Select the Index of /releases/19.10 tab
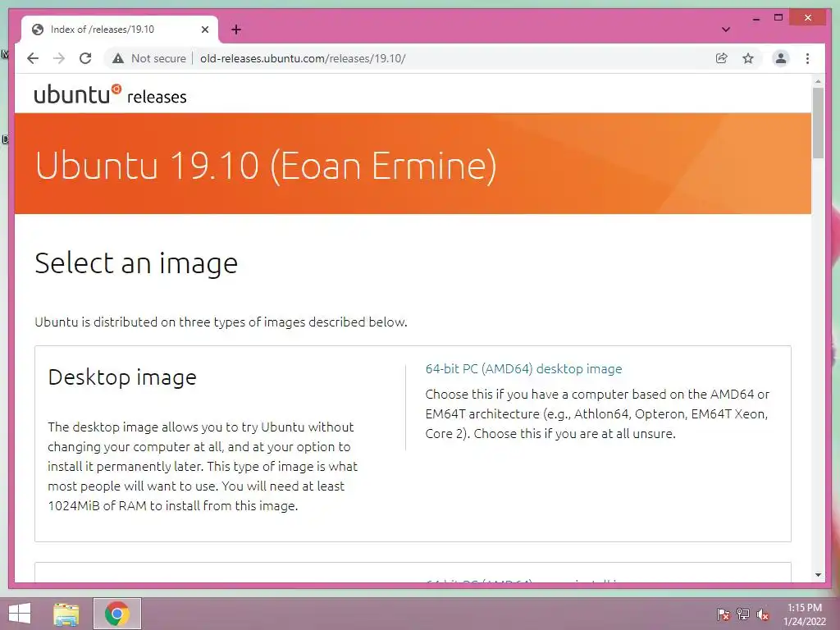840x630 pixels. click(x=120, y=30)
